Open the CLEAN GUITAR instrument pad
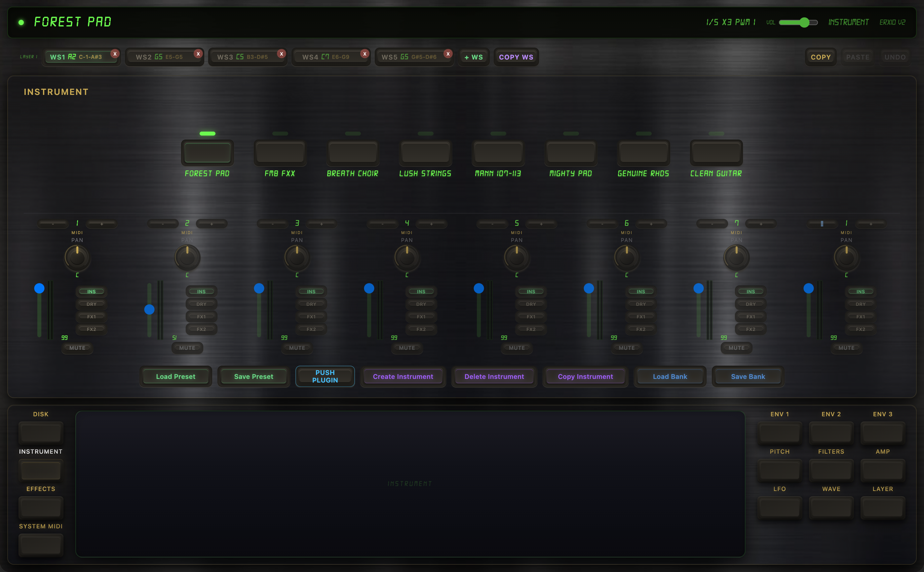The width and height of the screenshot is (924, 572). [x=716, y=153]
